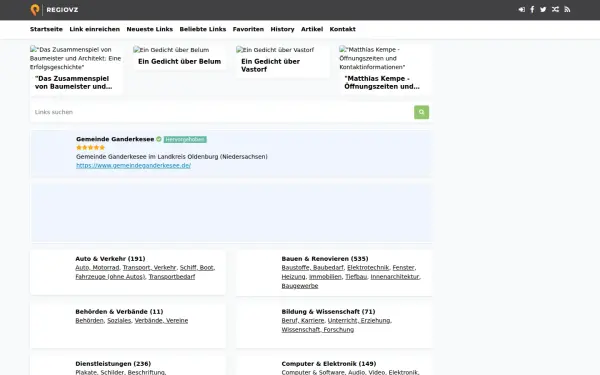
Task: Open subcategory Immobilien
Action: click(325, 277)
